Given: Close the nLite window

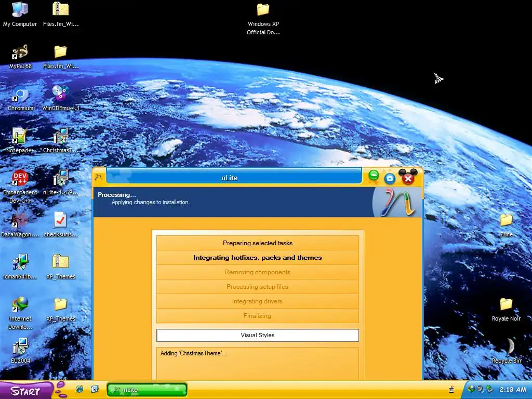Looking at the screenshot, I should pos(408,179).
